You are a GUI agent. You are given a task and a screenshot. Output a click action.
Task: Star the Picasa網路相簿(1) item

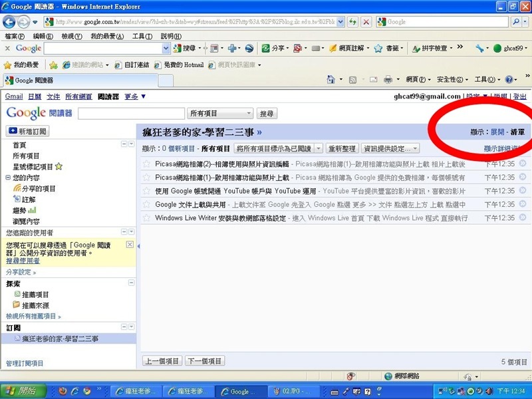(x=146, y=178)
